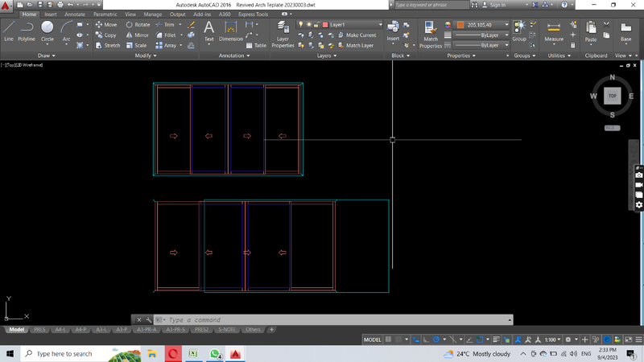Click the Mirror tool in Modify panel
This screenshot has height=362, width=644.
[137, 35]
